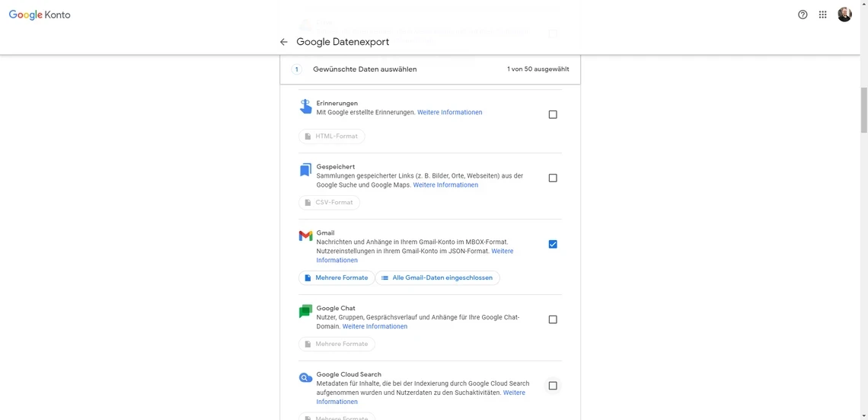Click the '1 von 50 ausgewählt' counter
Screen dimensions: 868x420
538,69
